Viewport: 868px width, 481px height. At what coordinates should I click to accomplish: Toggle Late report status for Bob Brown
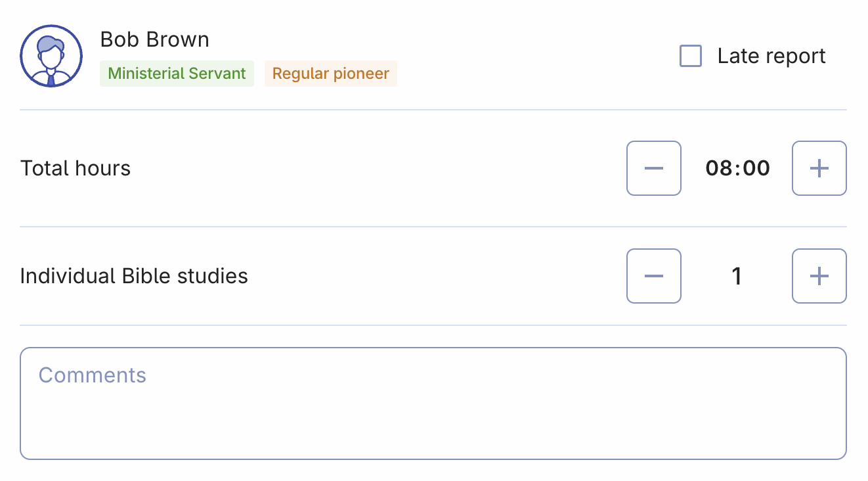[691, 57]
